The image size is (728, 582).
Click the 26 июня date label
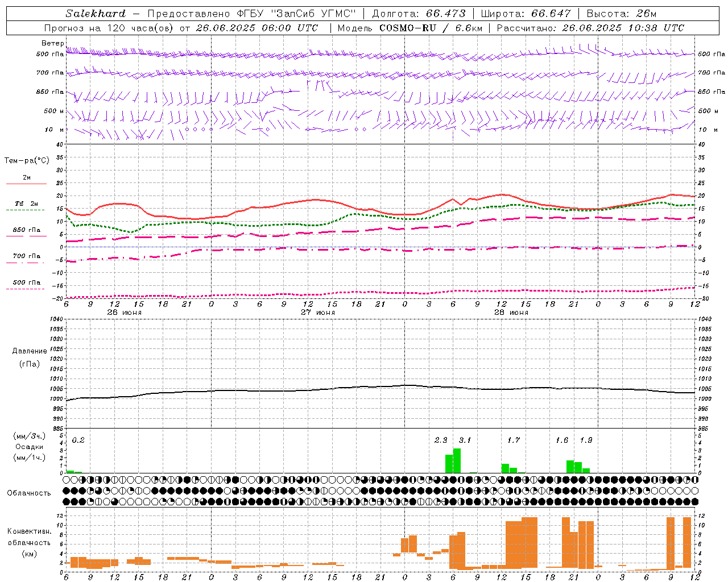pyautogui.click(x=125, y=313)
